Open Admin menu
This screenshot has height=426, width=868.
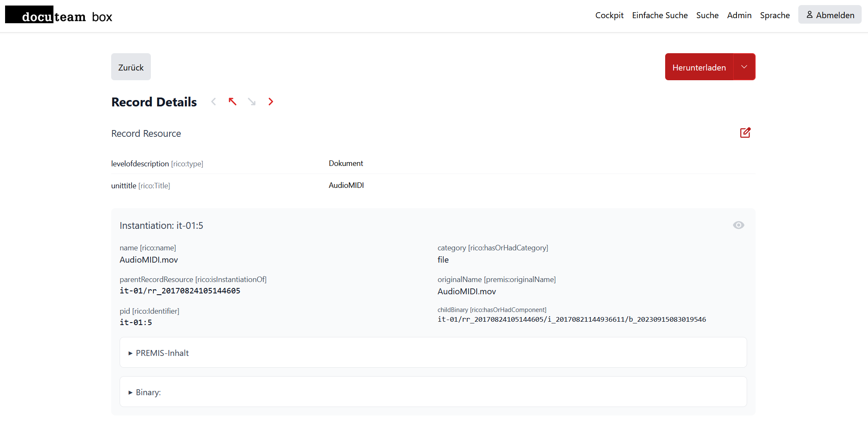pyautogui.click(x=739, y=15)
